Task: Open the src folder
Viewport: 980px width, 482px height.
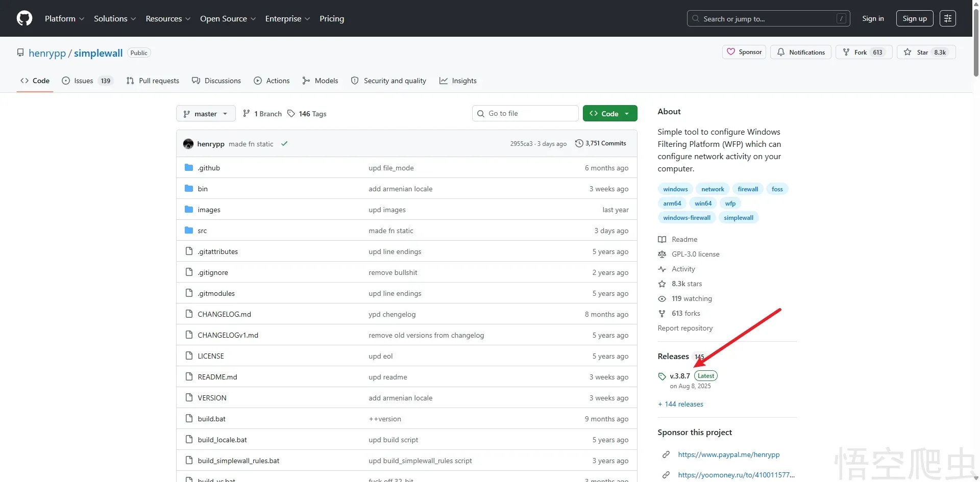Action: click(202, 231)
